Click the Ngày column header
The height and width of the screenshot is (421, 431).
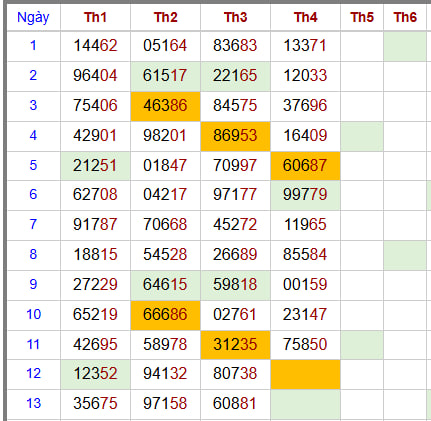pos(33,17)
